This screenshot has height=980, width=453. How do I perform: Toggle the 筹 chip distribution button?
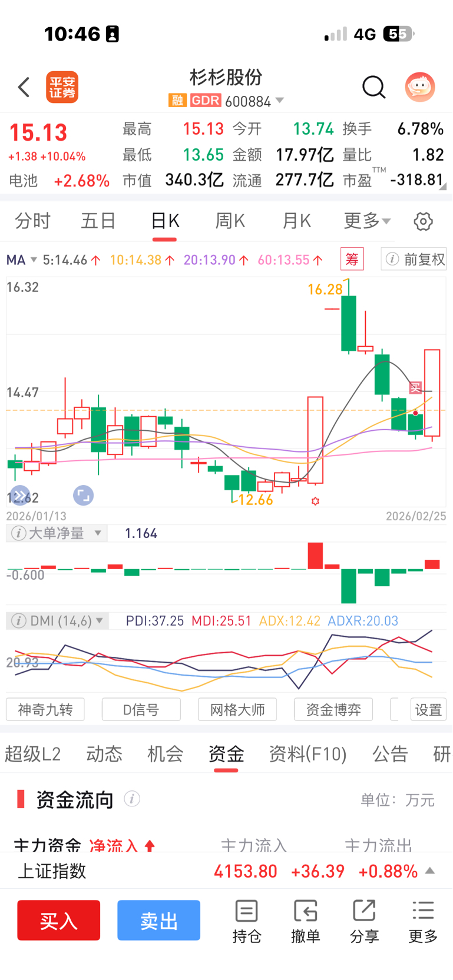tap(352, 259)
